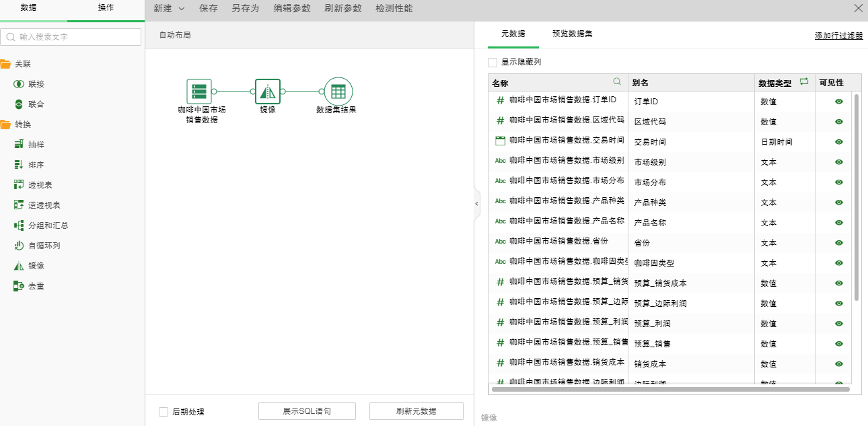Screen dimensions: 868x426
Task: Select the 咖啡中国市场销售数据 source node on canvas
Action: [199, 92]
